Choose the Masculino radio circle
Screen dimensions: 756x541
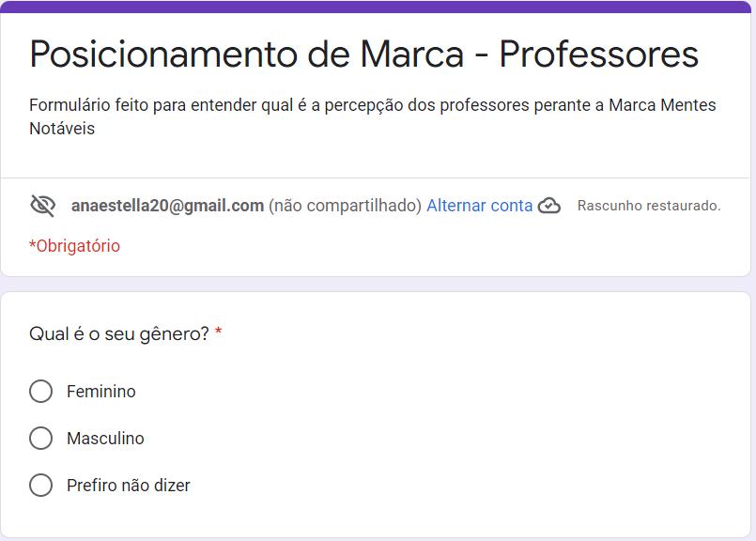[x=40, y=439]
